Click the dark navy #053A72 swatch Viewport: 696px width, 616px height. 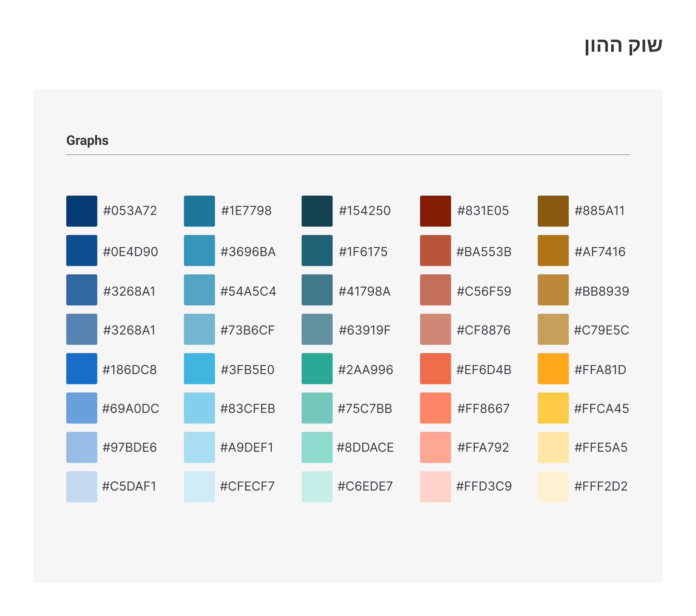tap(82, 211)
